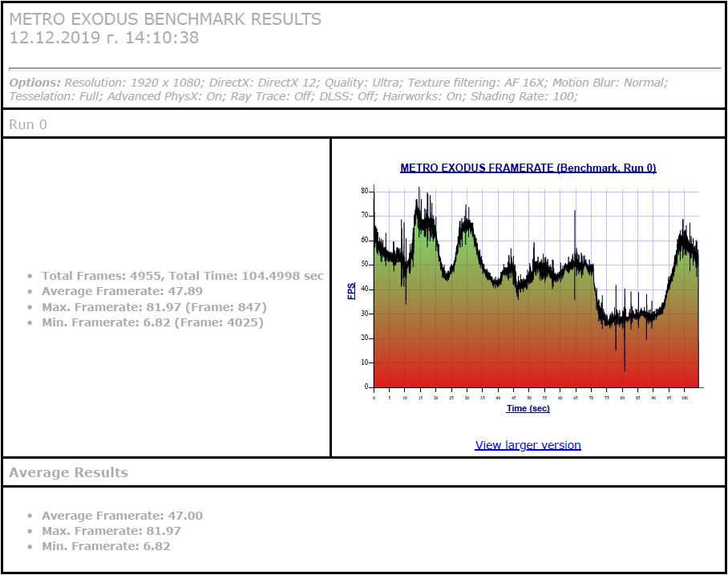
Task: Click the bold 'Options:' label
Action: click(34, 83)
